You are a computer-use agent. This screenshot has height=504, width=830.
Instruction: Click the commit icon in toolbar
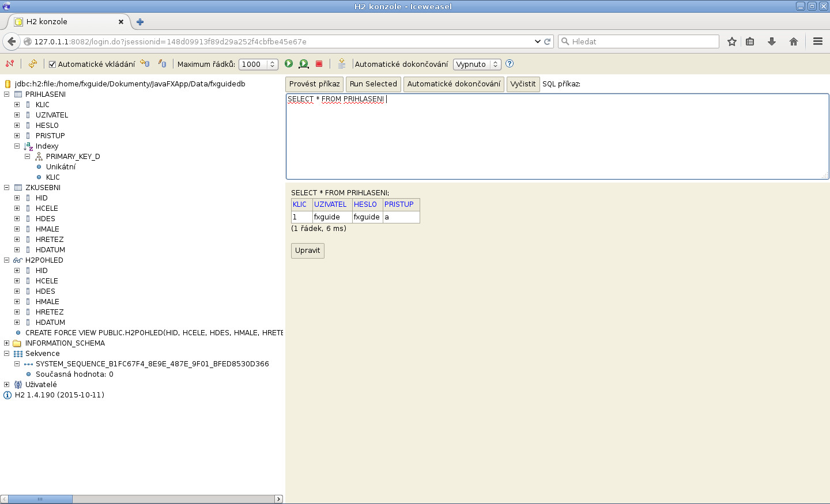pos(163,64)
